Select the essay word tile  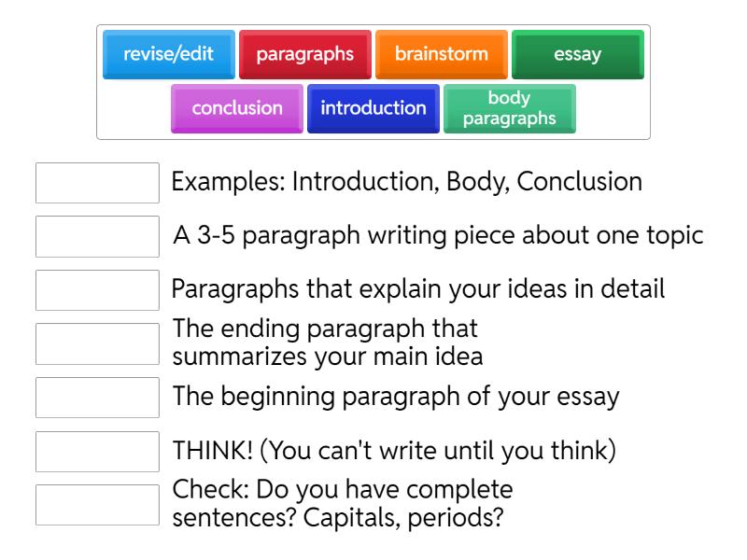coord(578,54)
